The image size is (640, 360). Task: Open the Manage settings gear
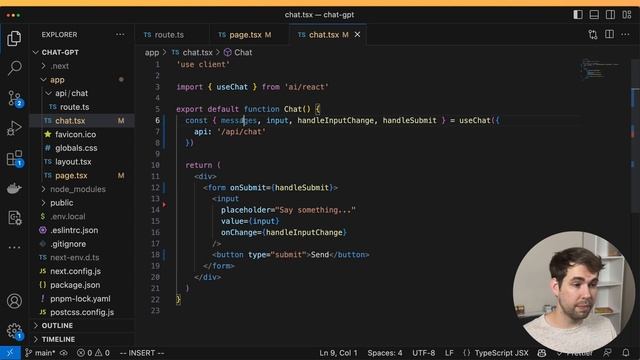15,331
